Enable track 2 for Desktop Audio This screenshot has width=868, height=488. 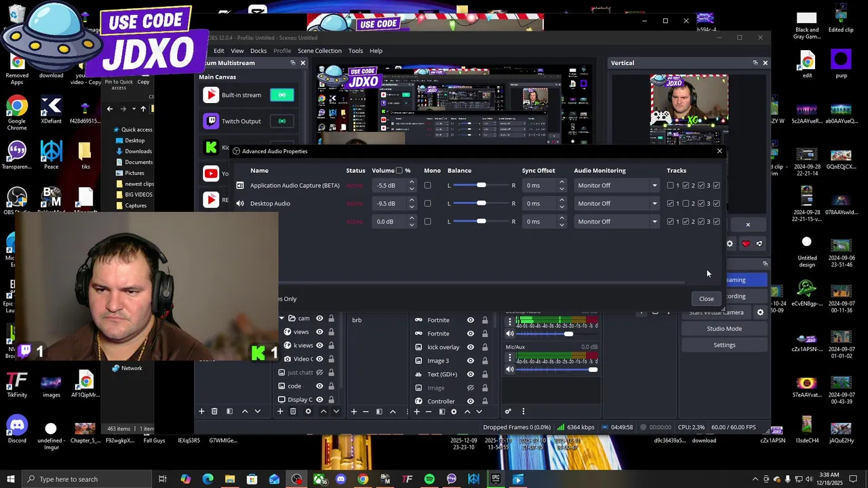point(686,203)
